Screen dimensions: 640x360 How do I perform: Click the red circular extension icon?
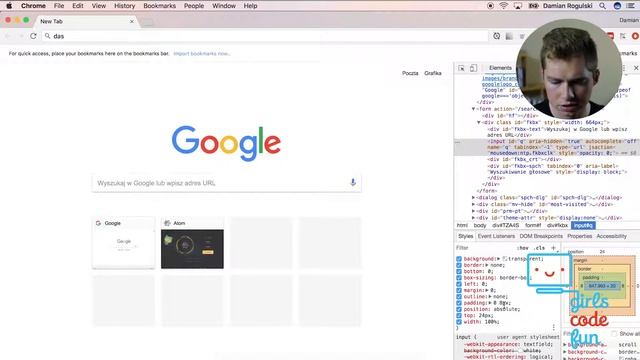(x=635, y=36)
